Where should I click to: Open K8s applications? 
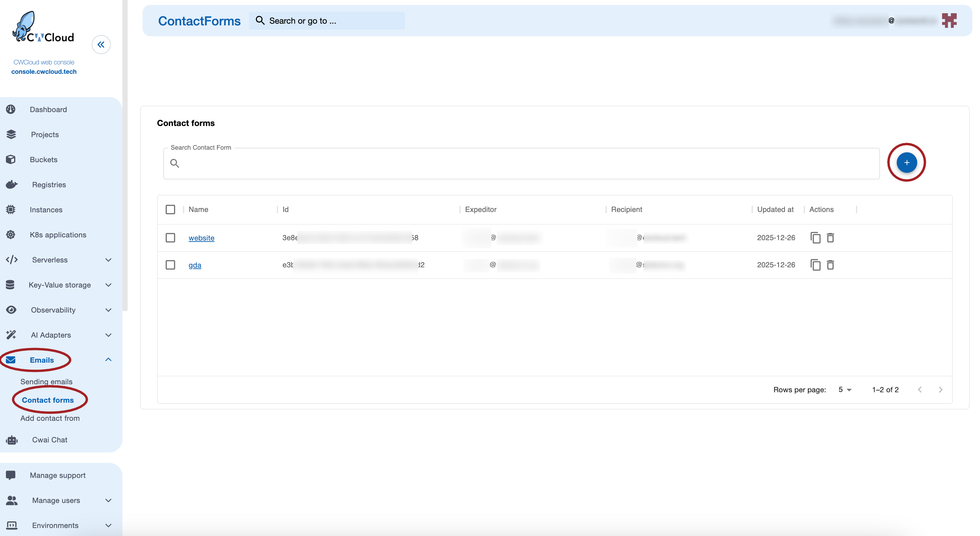pos(58,235)
